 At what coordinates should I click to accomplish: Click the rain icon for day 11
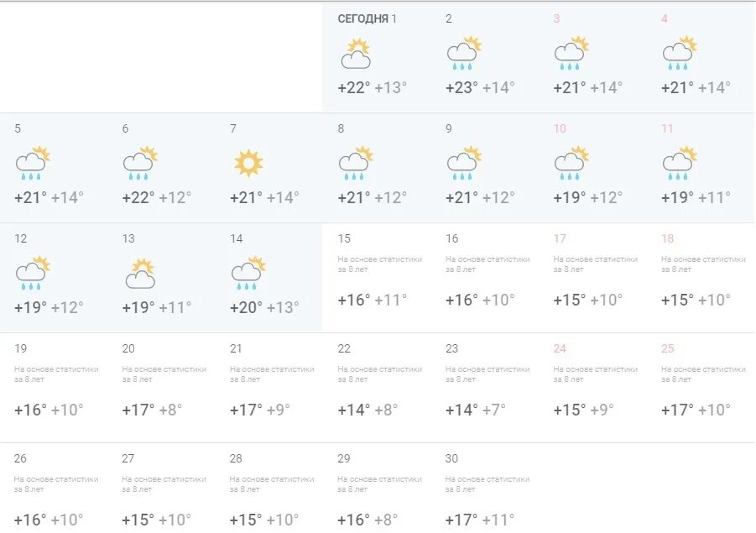point(680,163)
